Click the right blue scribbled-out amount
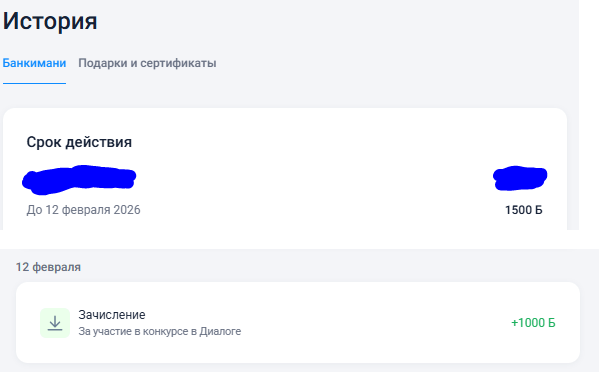This screenshot has width=599, height=389. click(520, 178)
